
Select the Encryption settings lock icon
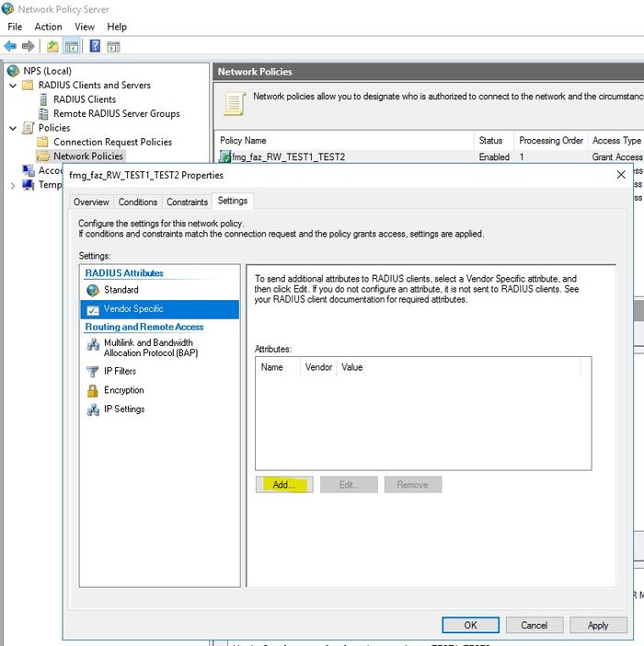click(x=92, y=390)
